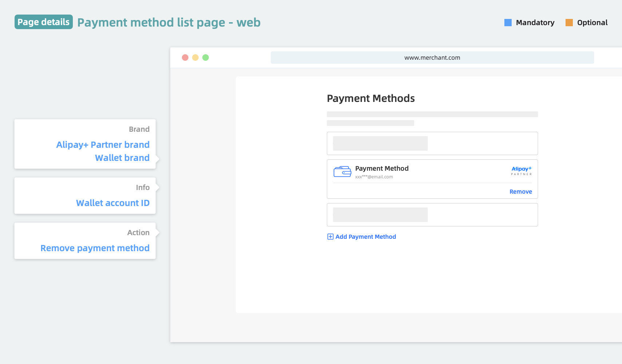Click the green maximize window dot
The height and width of the screenshot is (364, 622).
pos(205,58)
